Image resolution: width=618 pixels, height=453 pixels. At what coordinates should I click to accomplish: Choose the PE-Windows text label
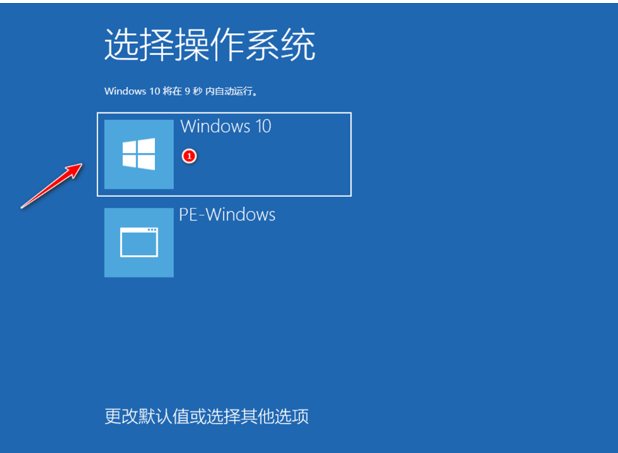pos(227,214)
